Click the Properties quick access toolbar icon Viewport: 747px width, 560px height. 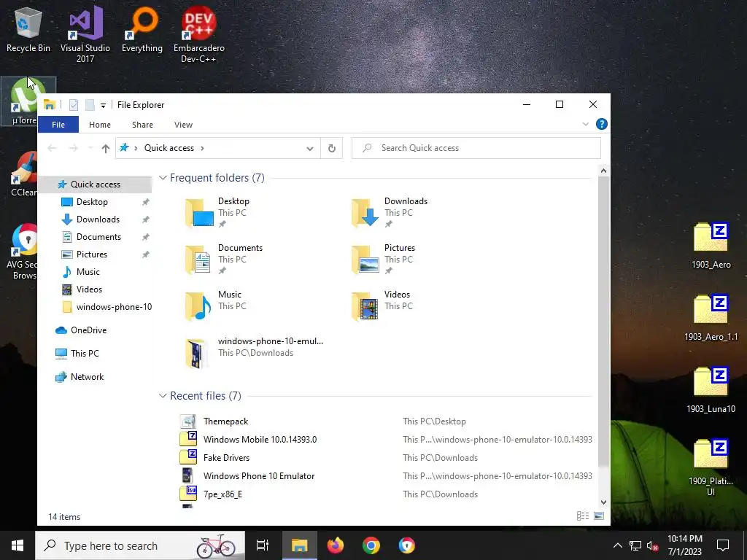coord(74,105)
